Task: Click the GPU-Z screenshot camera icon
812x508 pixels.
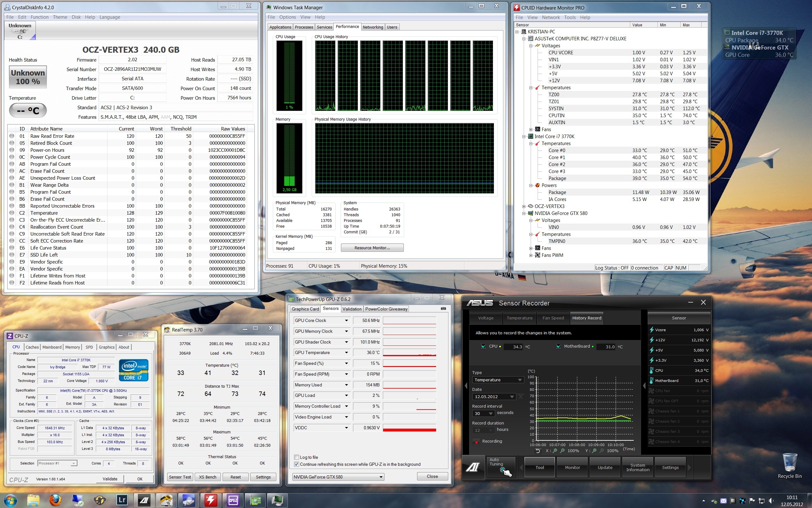Action: click(443, 308)
